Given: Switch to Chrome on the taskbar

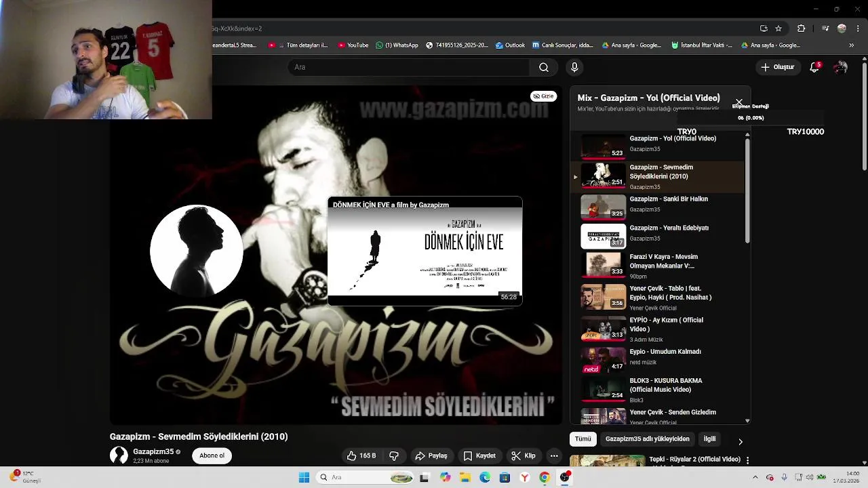Looking at the screenshot, I should tap(544, 477).
